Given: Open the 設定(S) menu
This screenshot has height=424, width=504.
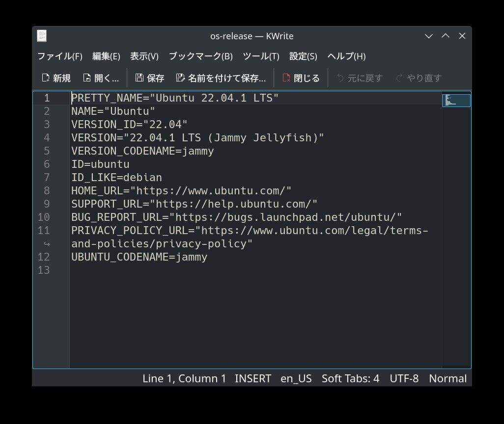Looking at the screenshot, I should 303,56.
